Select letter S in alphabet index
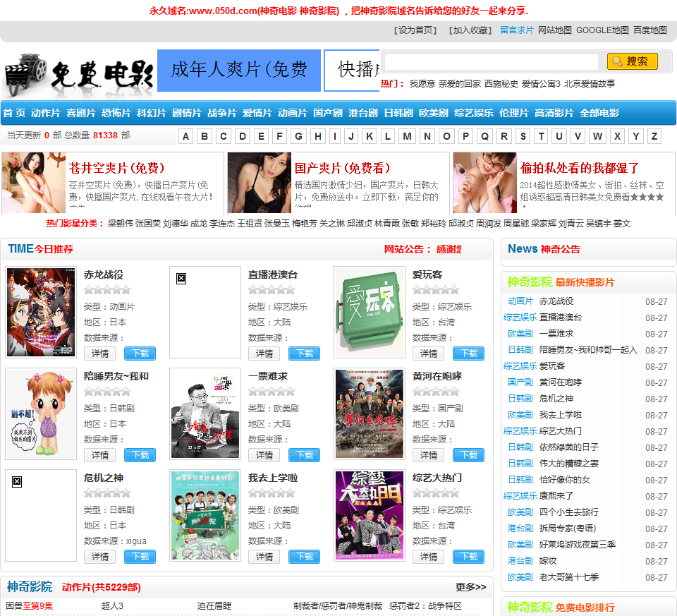Screen dimensions: 677x616 pyautogui.click(x=523, y=136)
